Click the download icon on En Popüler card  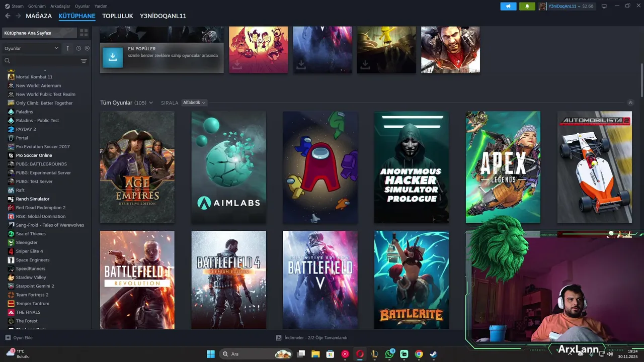point(113,58)
